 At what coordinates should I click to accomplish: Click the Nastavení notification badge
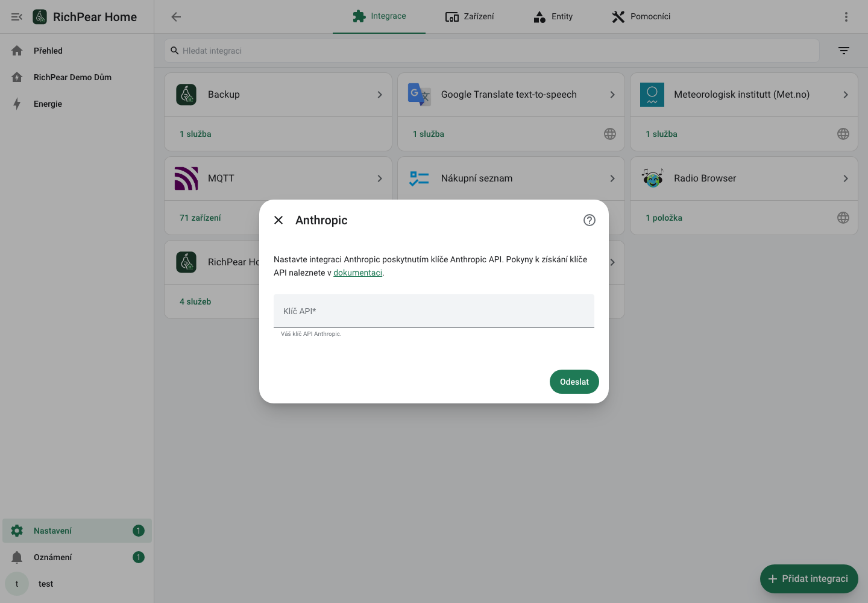click(x=139, y=531)
